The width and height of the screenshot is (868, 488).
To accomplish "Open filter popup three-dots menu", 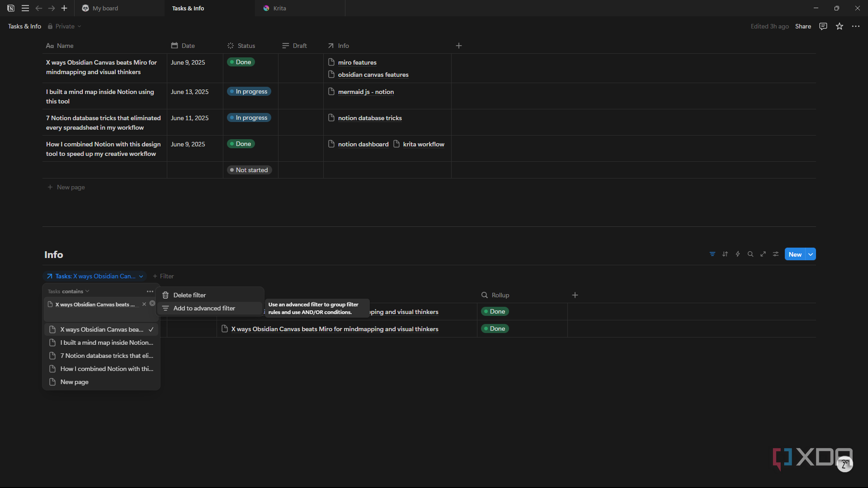I will pos(150,291).
